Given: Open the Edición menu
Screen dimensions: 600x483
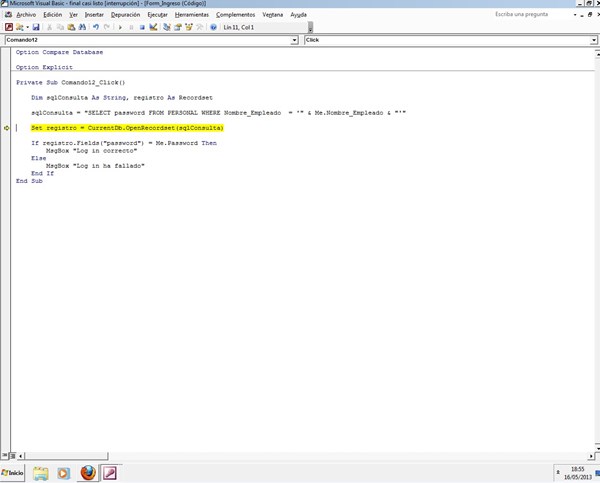Looking at the screenshot, I should point(52,15).
